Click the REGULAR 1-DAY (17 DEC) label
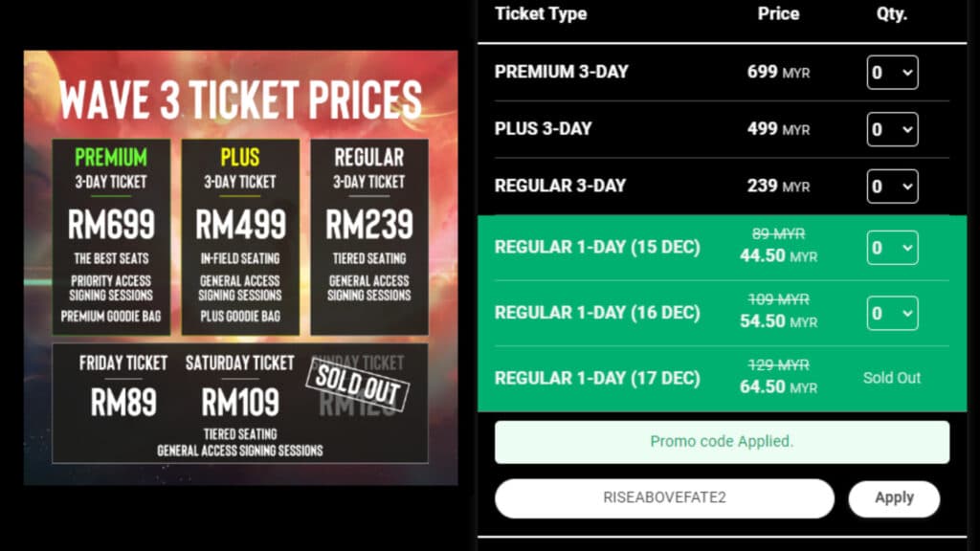This screenshot has height=551, width=980. pyautogui.click(x=597, y=378)
